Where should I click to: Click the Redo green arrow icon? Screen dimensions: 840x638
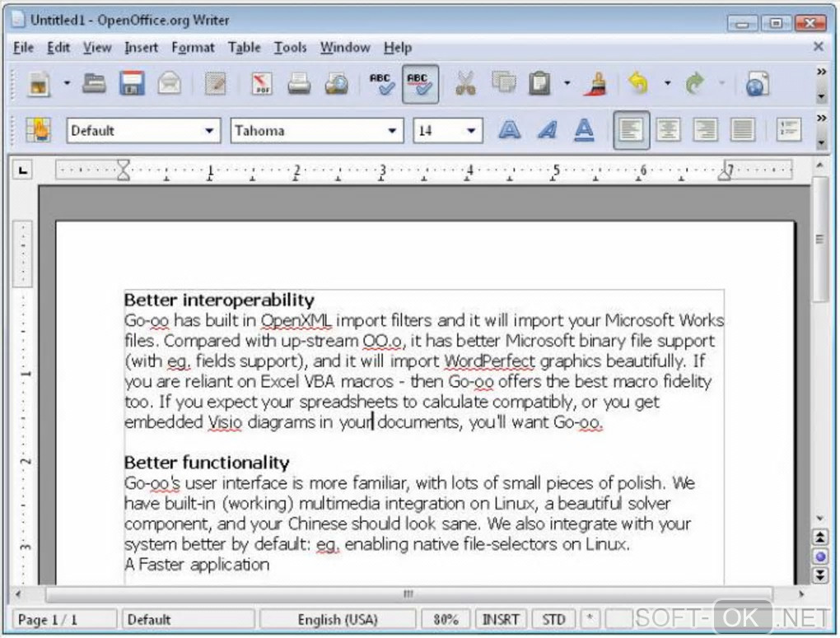(x=695, y=84)
